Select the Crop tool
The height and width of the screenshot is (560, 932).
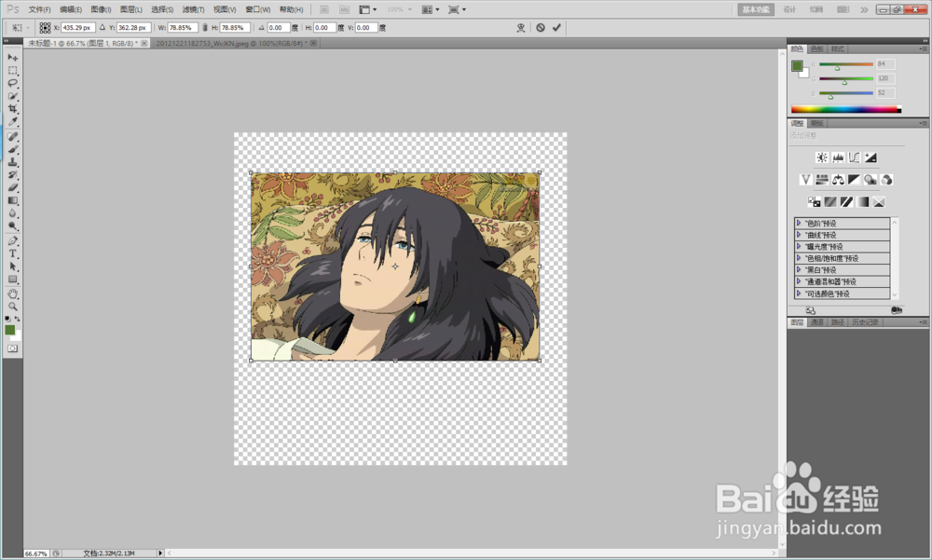[x=12, y=109]
